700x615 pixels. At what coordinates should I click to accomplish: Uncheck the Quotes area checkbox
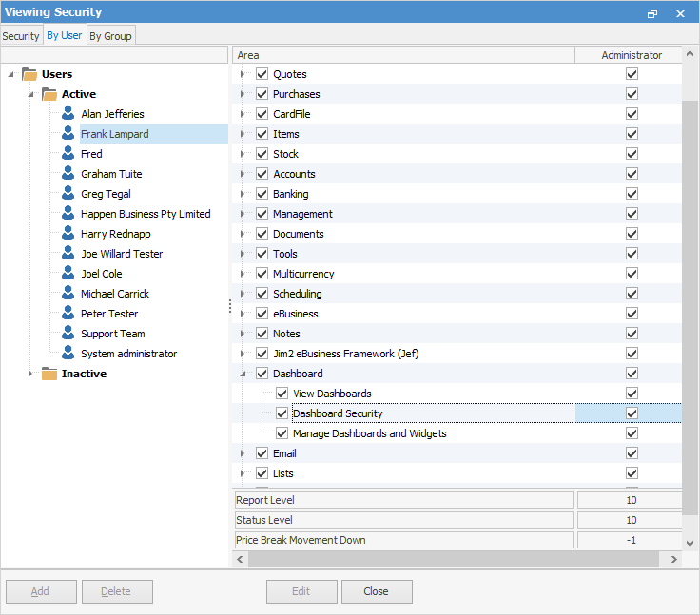[x=262, y=74]
